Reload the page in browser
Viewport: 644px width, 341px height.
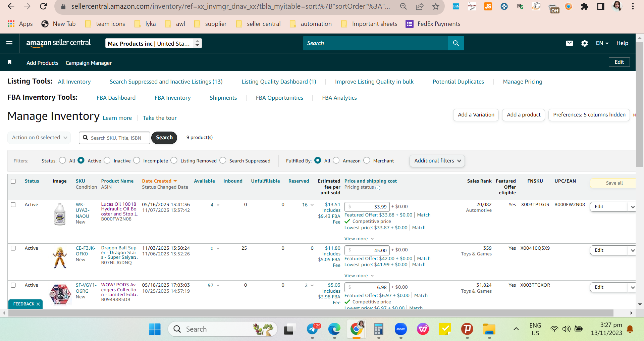click(x=43, y=6)
